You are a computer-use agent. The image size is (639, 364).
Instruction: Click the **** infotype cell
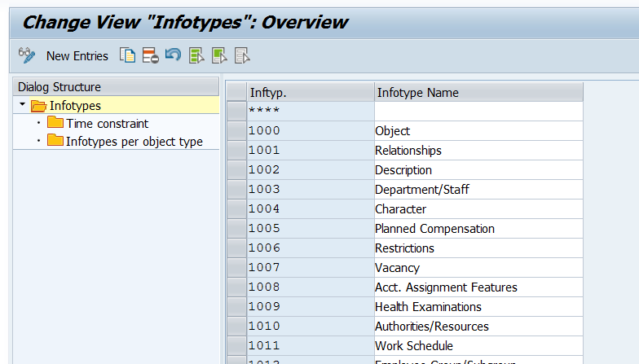pos(311,111)
